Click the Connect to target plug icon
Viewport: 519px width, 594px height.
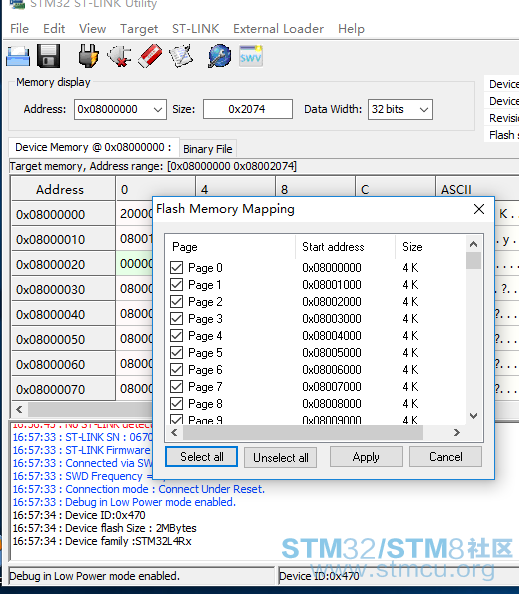pos(89,56)
